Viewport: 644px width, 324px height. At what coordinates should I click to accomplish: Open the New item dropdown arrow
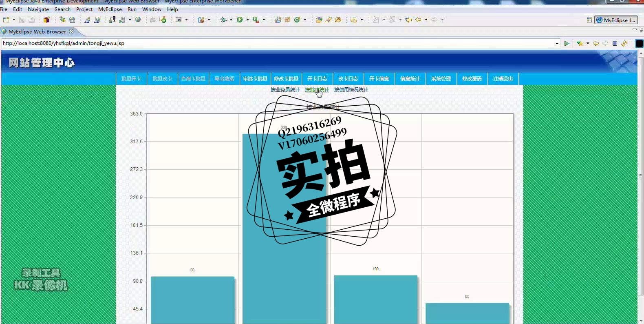click(x=14, y=20)
